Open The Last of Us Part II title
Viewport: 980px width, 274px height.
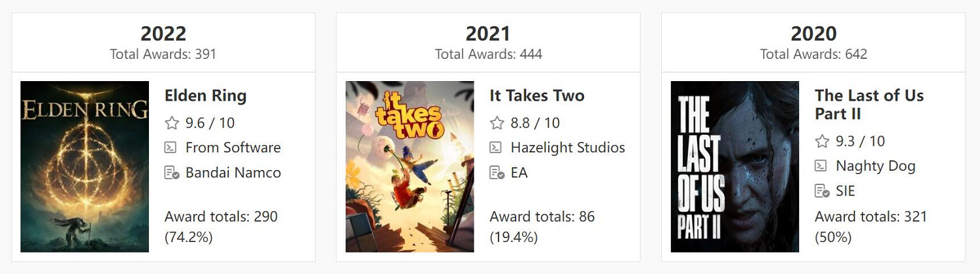869,105
